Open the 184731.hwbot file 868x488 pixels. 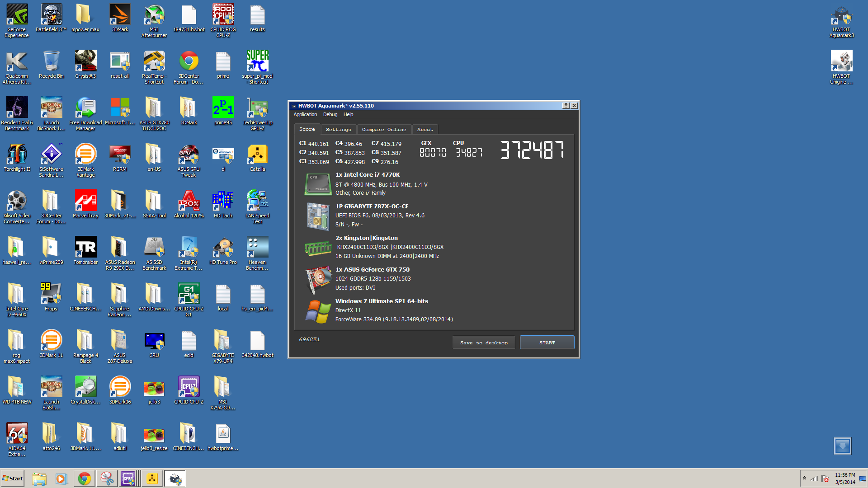pyautogui.click(x=189, y=18)
